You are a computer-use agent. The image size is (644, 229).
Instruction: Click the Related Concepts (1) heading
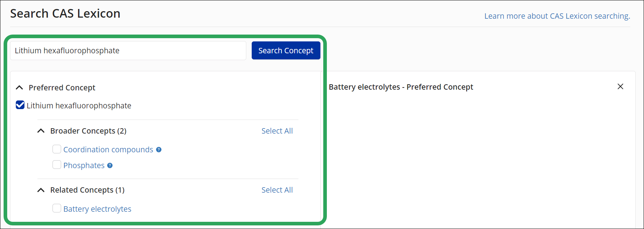pos(87,190)
